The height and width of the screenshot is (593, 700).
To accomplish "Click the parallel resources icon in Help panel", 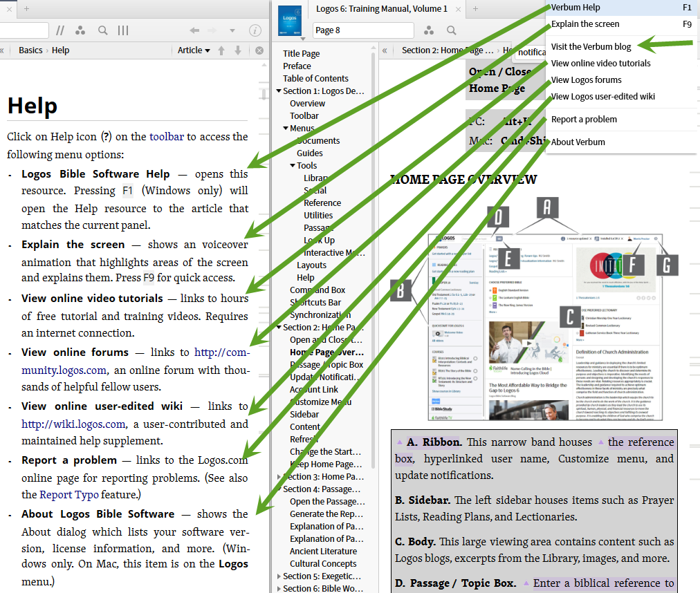I will (x=59, y=30).
